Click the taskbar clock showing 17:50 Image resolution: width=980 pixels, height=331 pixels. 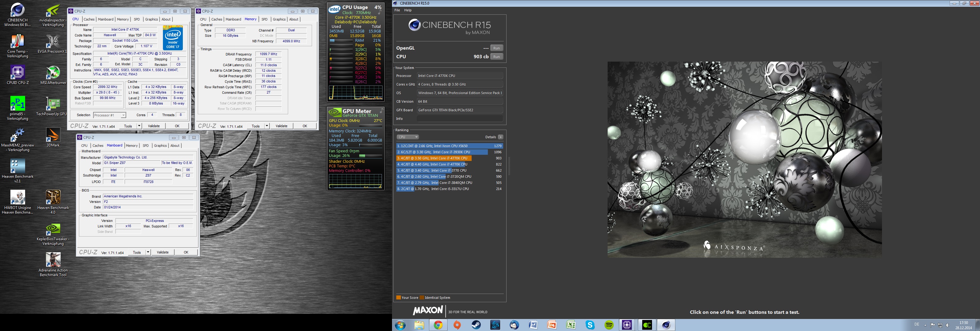point(963,325)
